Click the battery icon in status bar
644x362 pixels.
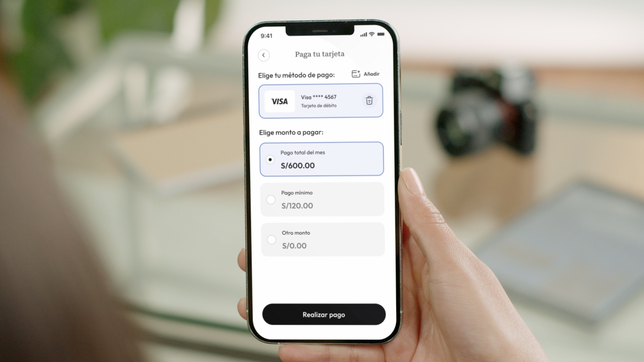[380, 35]
